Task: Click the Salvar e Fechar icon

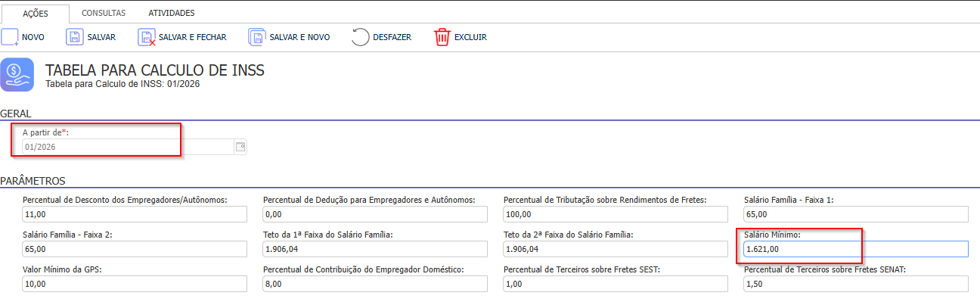Action: coord(147,37)
